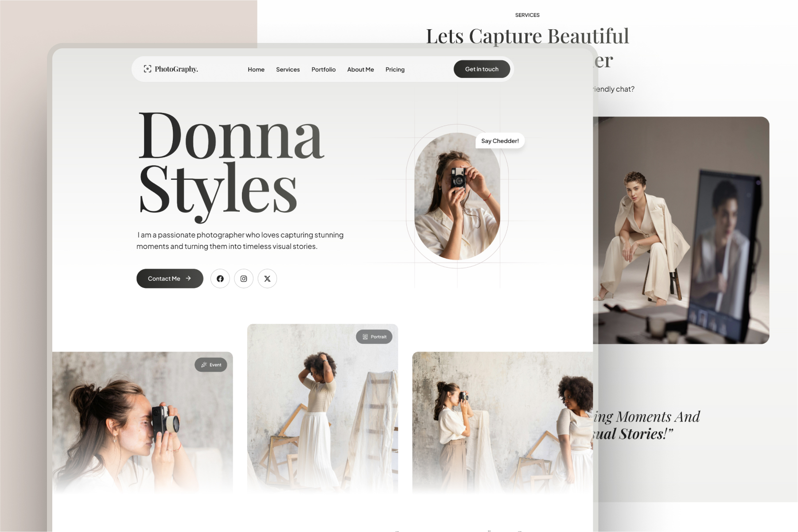This screenshot has width=798, height=532.
Task: Click the Portrait tag on the photo
Action: (x=374, y=337)
